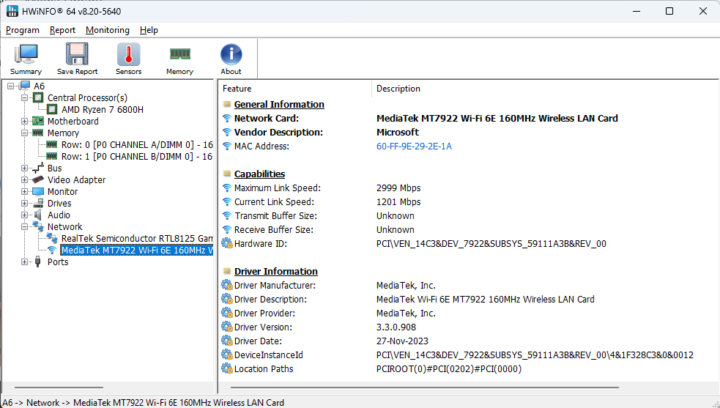720x408 pixels.
Task: Click the HWiNFO title bar app icon
Action: click(12, 11)
